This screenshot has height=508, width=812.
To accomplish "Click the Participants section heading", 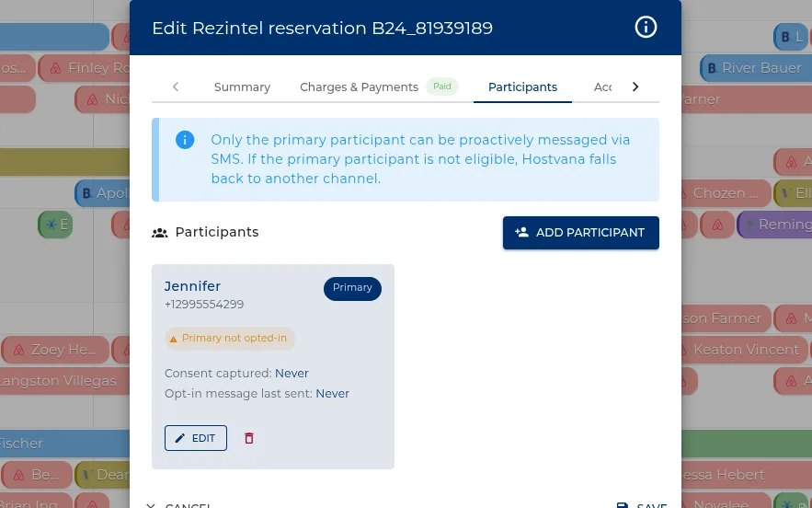I will 216,232.
